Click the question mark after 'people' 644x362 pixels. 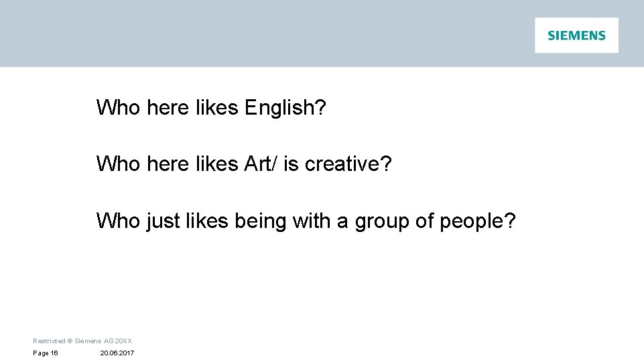(510, 221)
